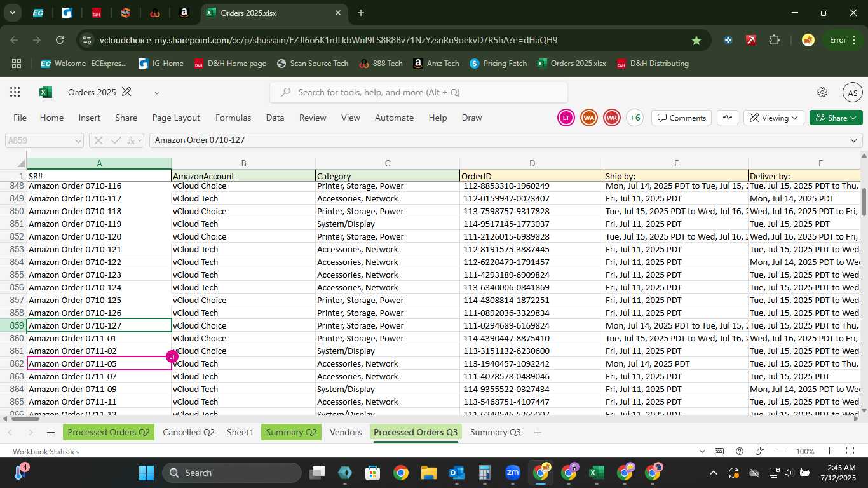Screen dimensions: 868x488
Task: Click the search for tools box
Action: (x=419, y=92)
